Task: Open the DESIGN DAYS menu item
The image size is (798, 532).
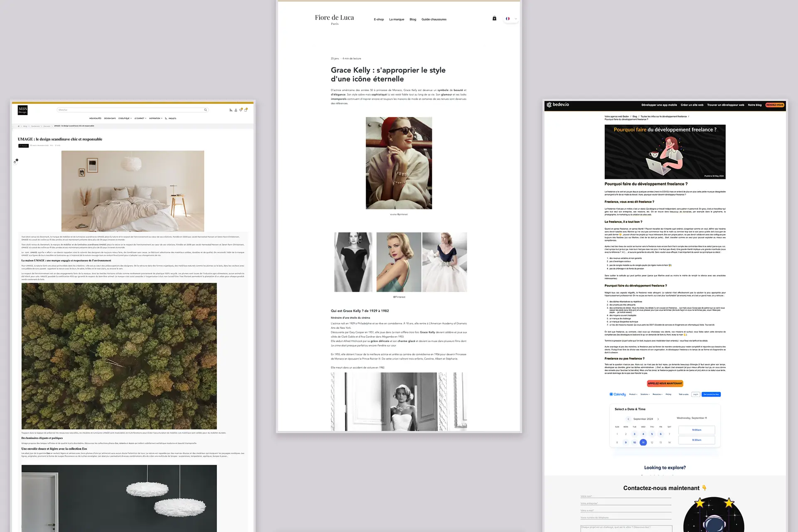Action: pos(110,118)
